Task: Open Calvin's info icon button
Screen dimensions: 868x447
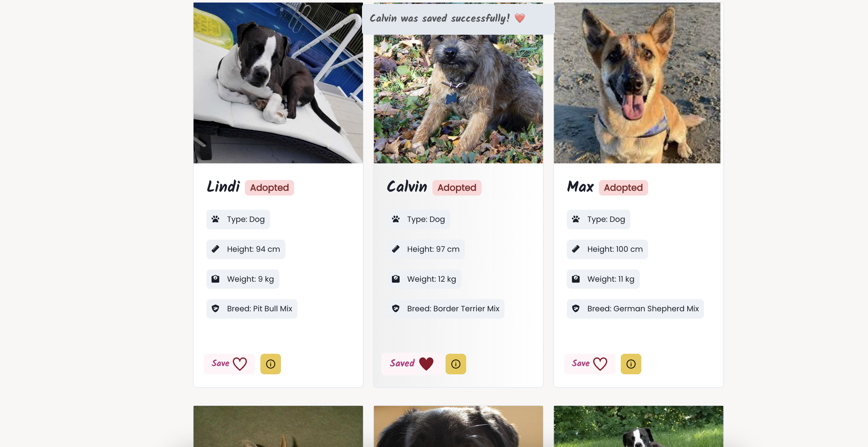Action: pyautogui.click(x=456, y=364)
